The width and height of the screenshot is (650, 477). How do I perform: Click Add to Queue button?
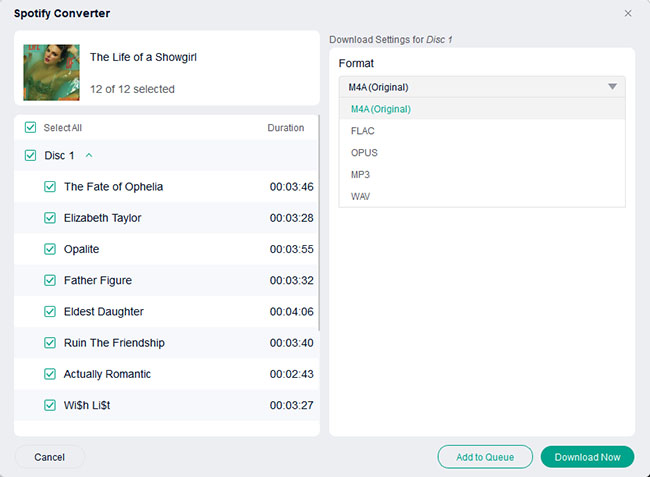tap(485, 457)
